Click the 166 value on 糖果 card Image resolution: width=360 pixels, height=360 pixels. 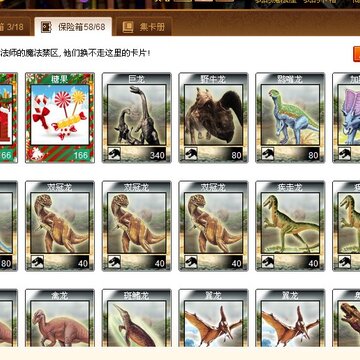[80, 155]
